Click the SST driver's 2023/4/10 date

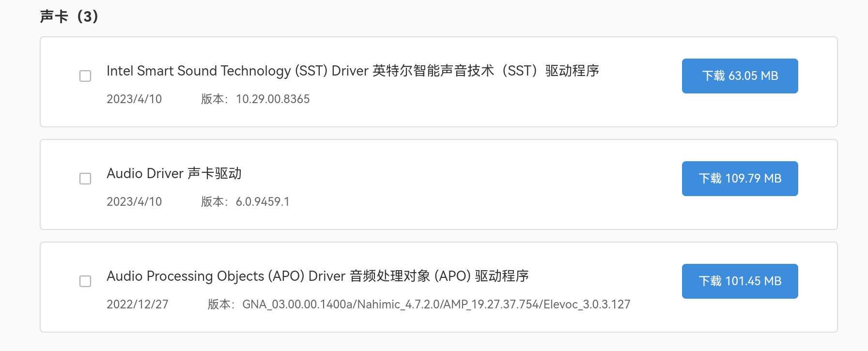134,99
